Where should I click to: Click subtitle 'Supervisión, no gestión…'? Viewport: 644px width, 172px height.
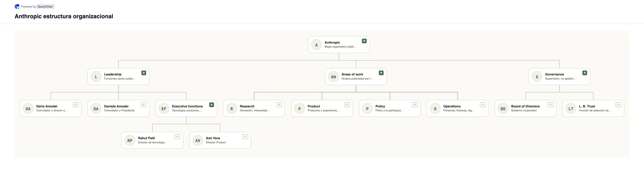(x=561, y=79)
